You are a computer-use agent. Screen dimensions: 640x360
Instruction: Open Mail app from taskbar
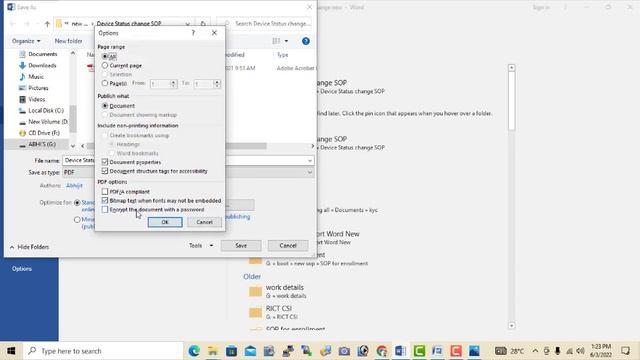tap(250, 351)
